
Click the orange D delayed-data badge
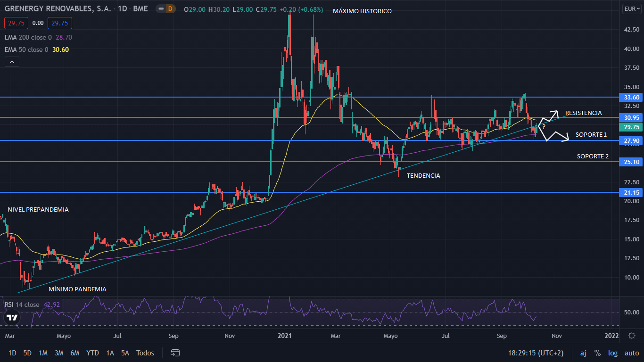170,9
